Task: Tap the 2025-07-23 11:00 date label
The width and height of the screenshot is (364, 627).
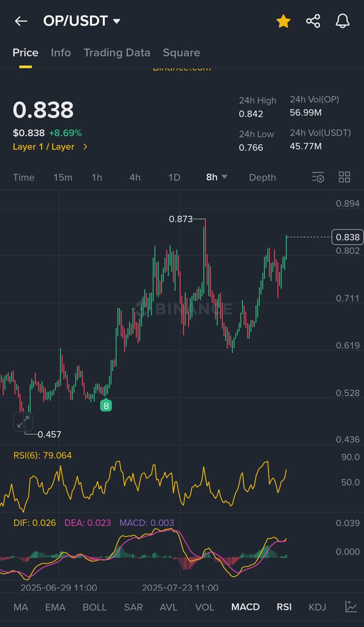Action: click(x=180, y=588)
